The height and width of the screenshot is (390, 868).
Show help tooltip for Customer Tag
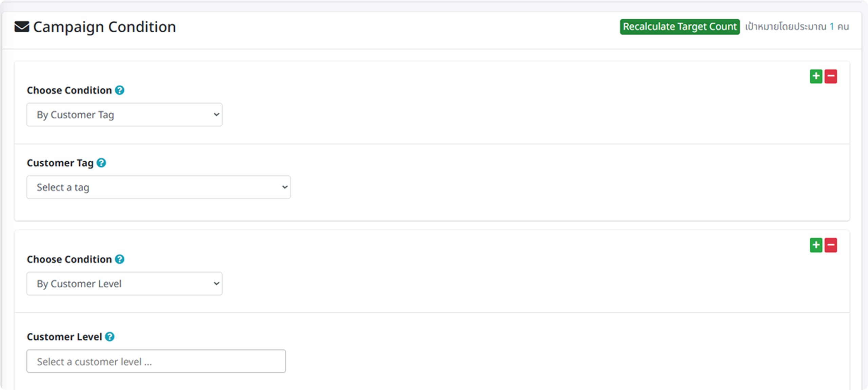point(101,163)
